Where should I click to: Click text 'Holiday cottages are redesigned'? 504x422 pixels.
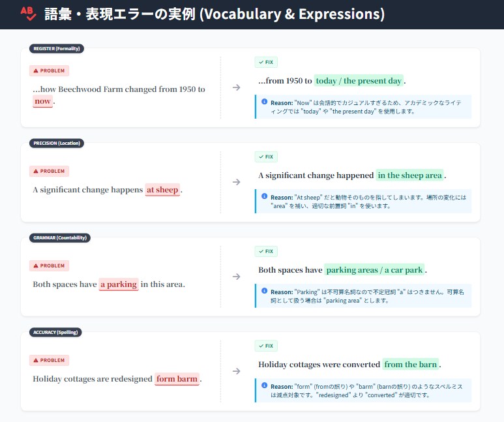pyautogui.click(x=93, y=379)
